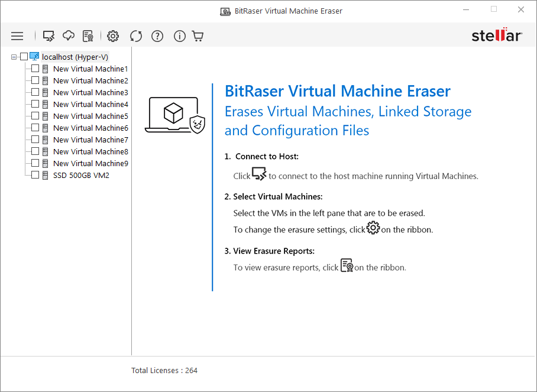Click the localhost host monitor icon
The width and height of the screenshot is (537, 392).
click(34, 57)
